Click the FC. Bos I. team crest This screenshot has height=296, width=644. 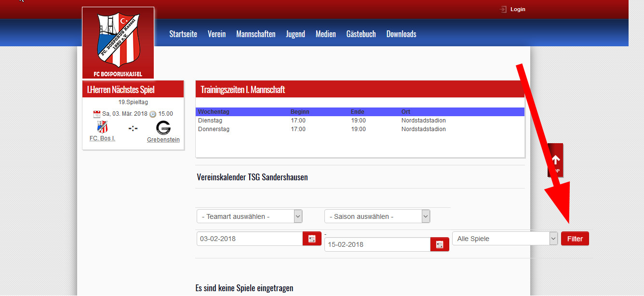(102, 127)
